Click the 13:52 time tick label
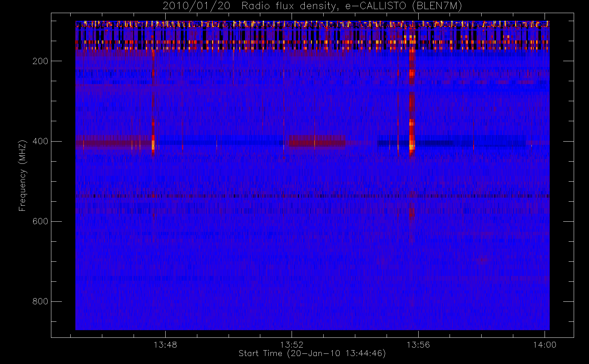This screenshot has width=589, height=364. point(292,345)
